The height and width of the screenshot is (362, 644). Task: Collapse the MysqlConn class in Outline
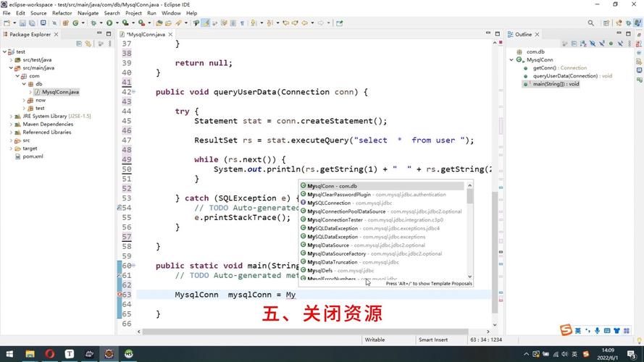(511, 60)
